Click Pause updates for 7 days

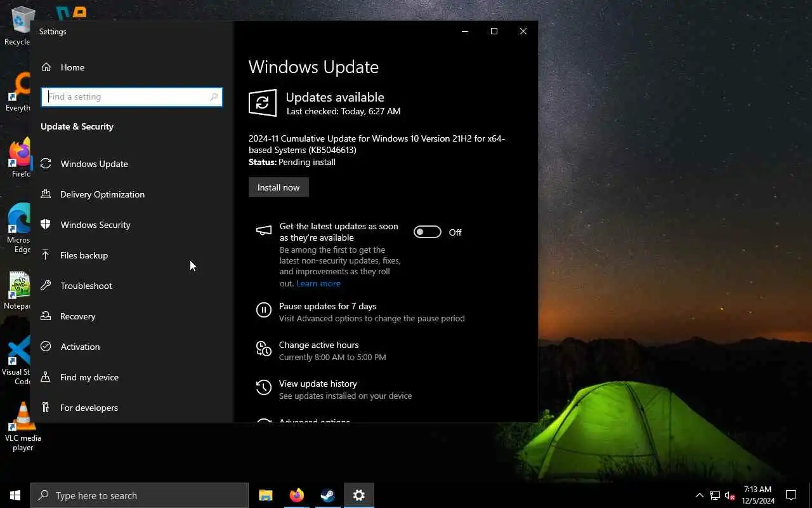click(x=327, y=306)
